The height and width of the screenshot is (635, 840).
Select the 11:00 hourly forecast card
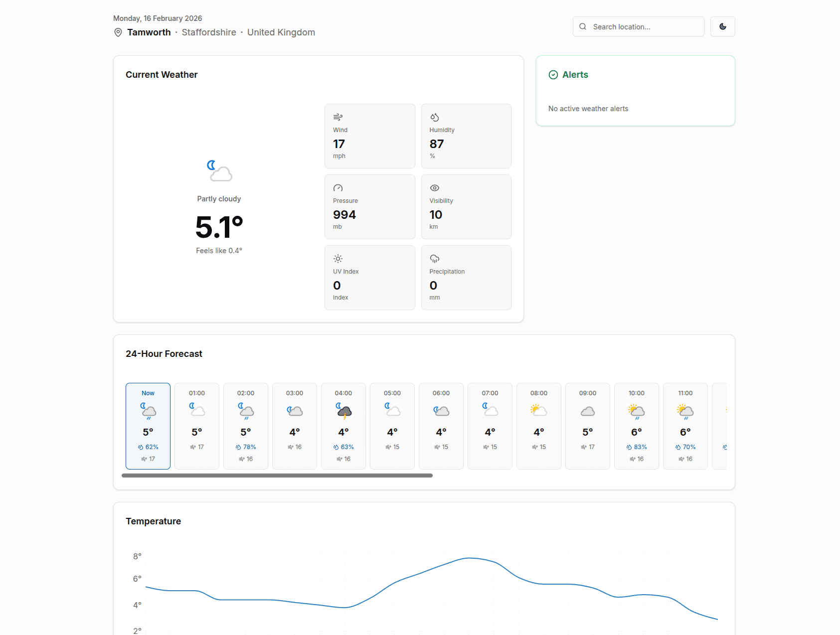(685, 426)
